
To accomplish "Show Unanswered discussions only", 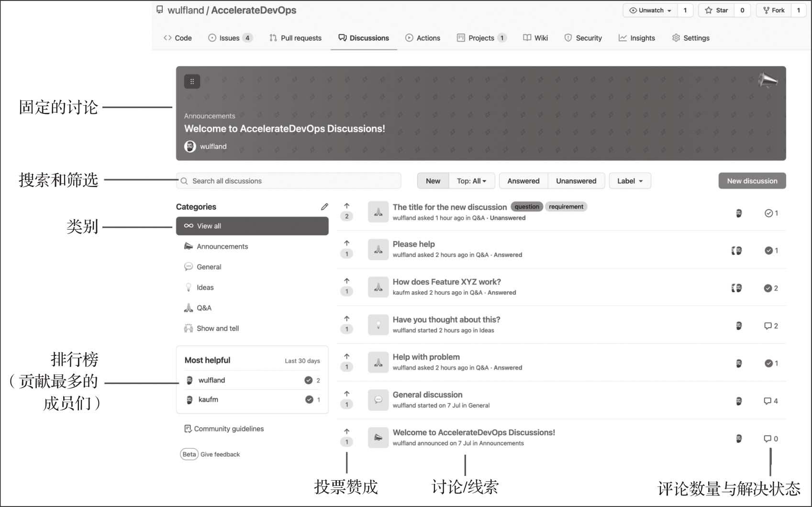I will (x=576, y=181).
